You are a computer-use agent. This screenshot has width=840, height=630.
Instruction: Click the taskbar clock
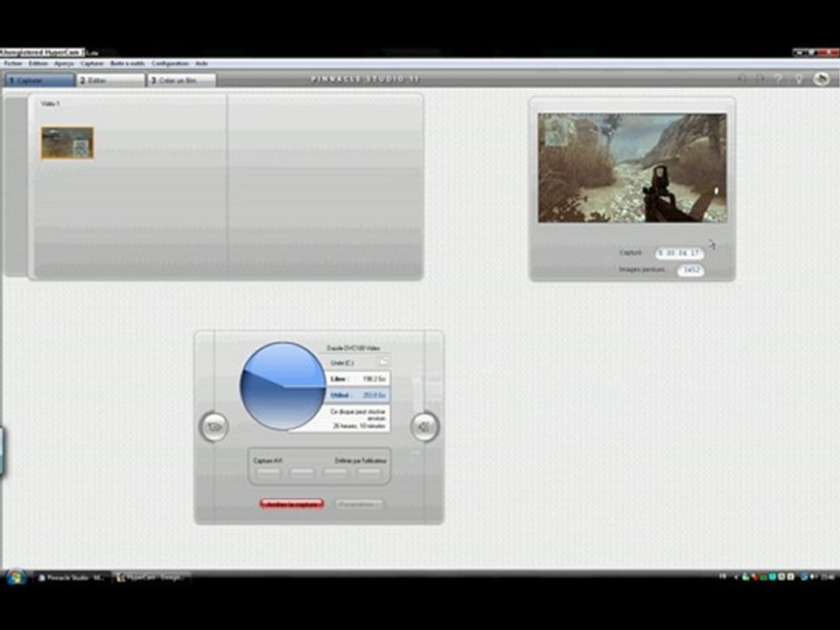point(828,577)
